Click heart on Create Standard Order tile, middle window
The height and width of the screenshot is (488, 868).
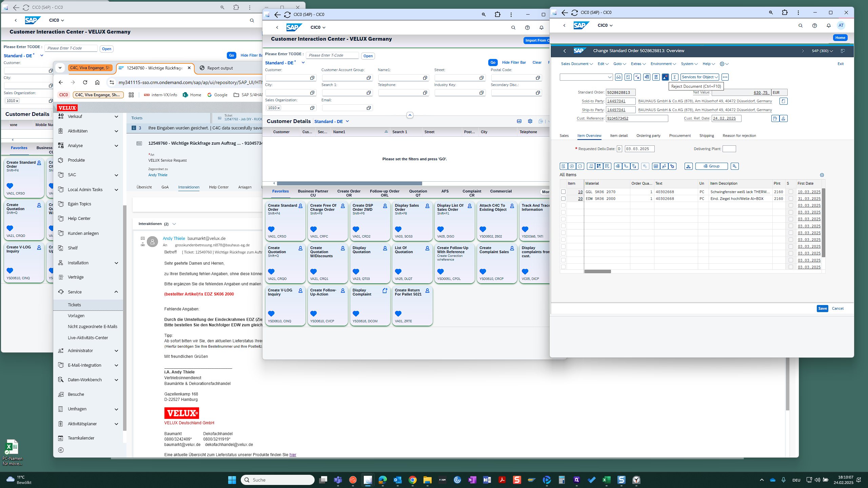click(271, 229)
